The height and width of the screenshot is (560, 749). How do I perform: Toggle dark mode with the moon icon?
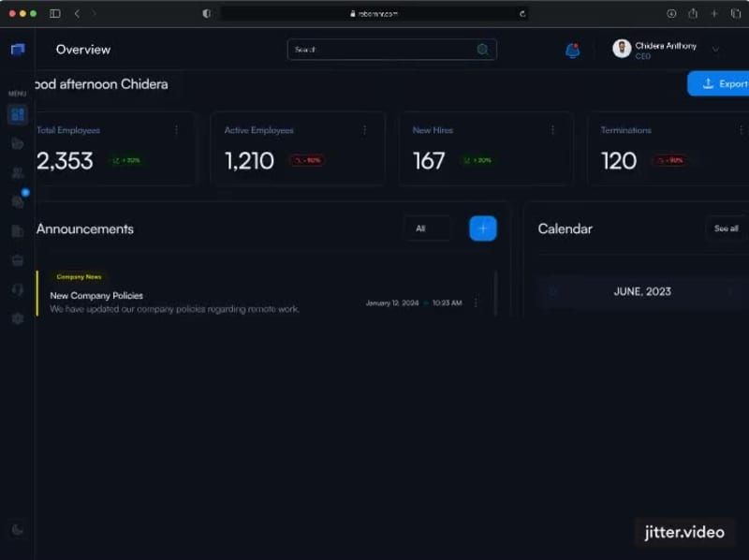pyautogui.click(x=17, y=529)
